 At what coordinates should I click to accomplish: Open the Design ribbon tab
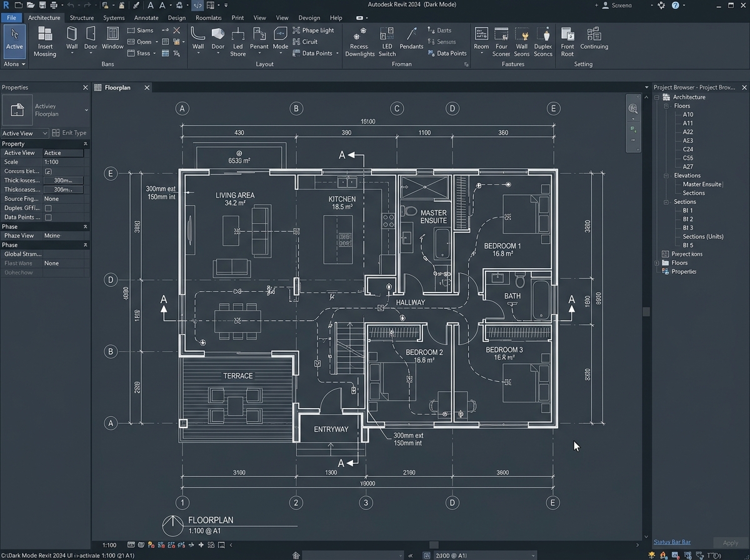pos(177,18)
